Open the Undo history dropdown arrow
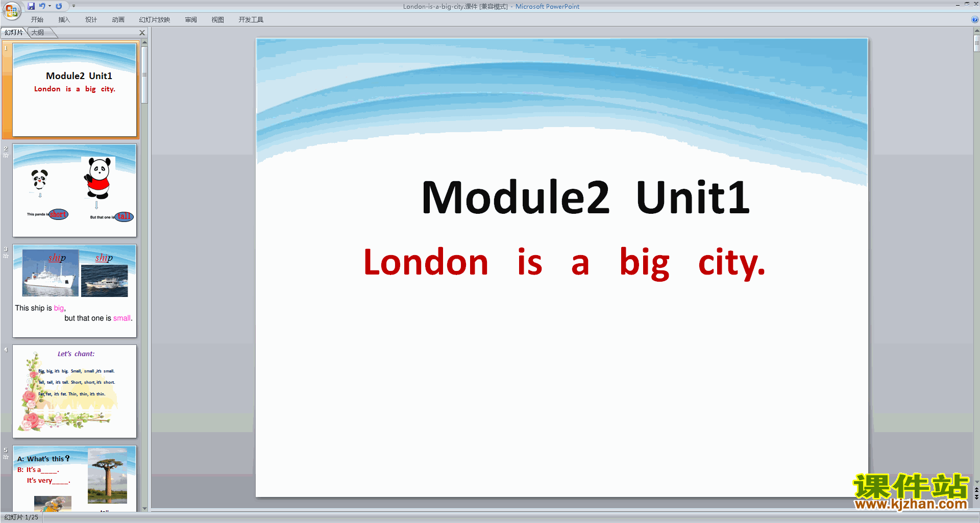This screenshot has height=523, width=980. pyautogui.click(x=50, y=6)
